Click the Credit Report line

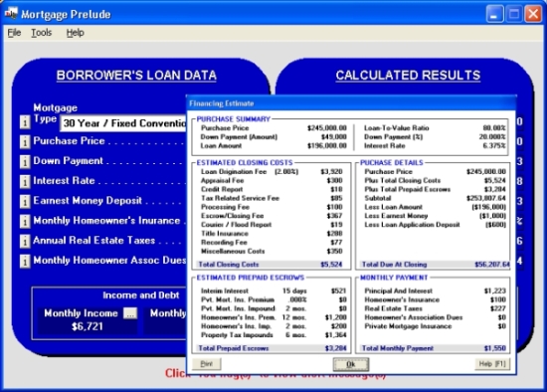tap(272, 189)
